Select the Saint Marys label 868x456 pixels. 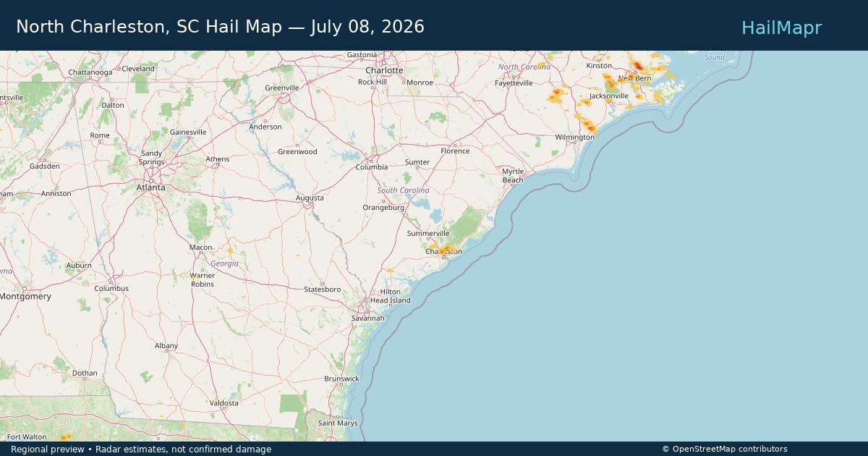[x=338, y=423]
